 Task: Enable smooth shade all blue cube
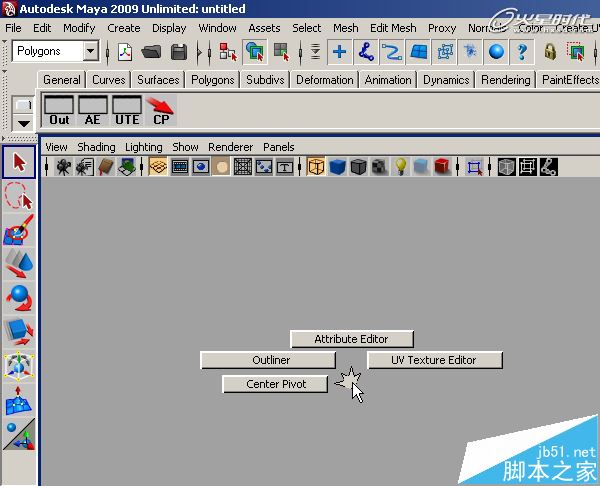[x=338, y=167]
